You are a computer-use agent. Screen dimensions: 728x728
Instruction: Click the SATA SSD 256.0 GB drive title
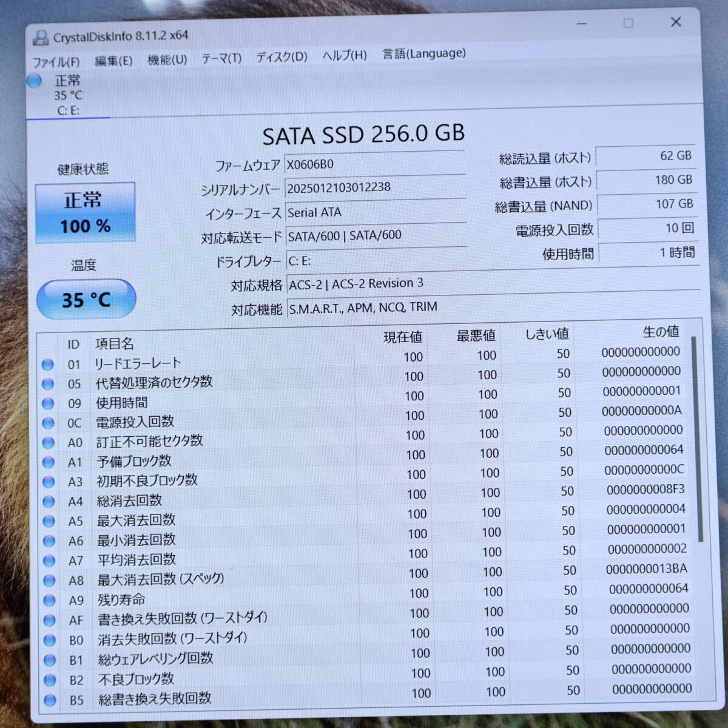click(363, 135)
